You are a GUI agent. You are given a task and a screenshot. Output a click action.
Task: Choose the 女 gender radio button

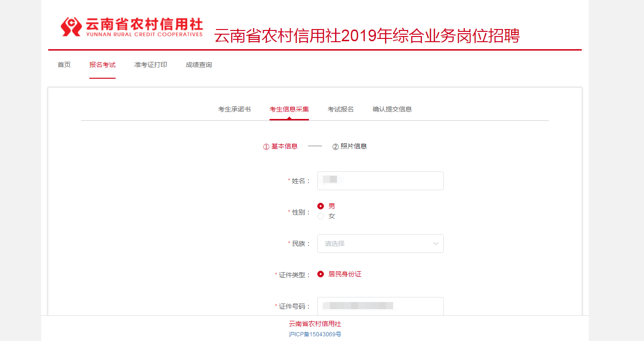321,216
